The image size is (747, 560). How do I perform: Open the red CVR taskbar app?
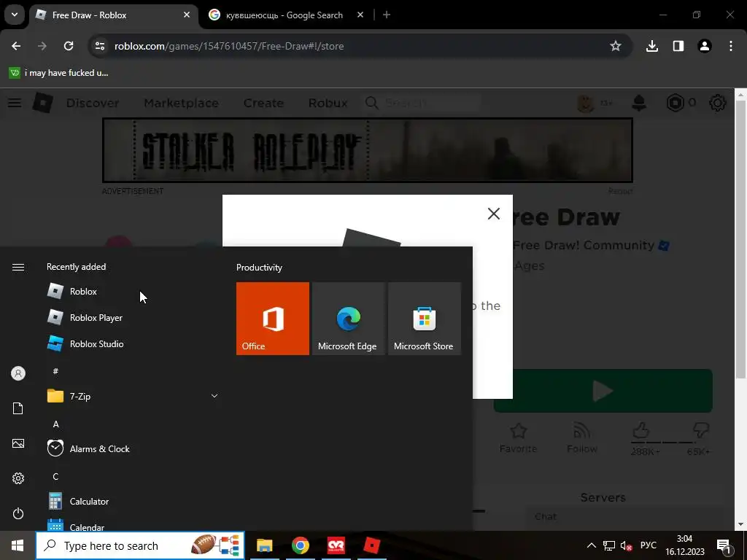click(336, 545)
